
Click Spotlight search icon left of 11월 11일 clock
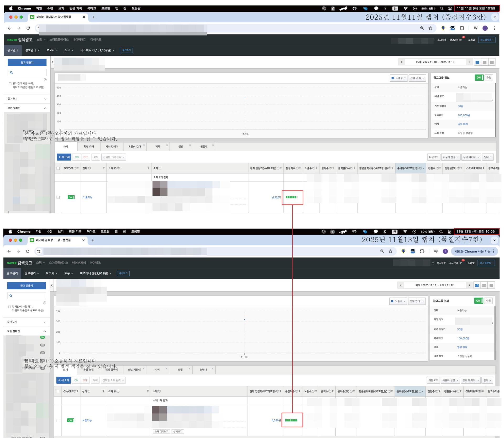pyautogui.click(x=442, y=8)
